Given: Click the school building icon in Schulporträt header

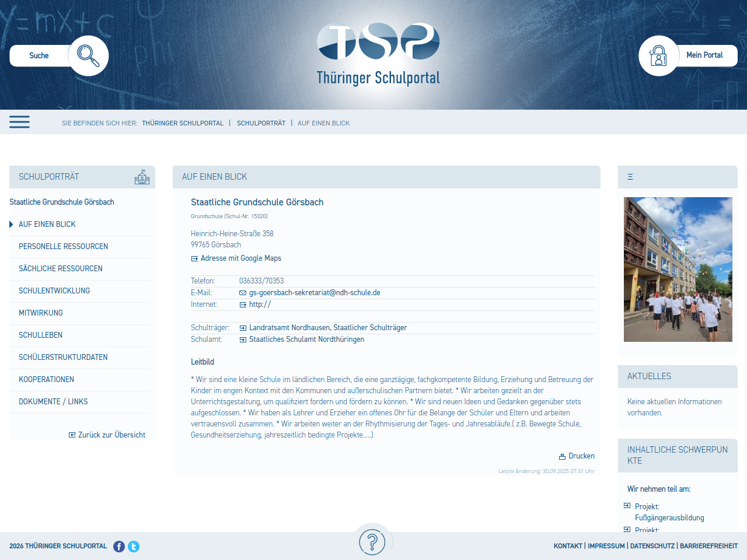Looking at the screenshot, I should (142, 177).
